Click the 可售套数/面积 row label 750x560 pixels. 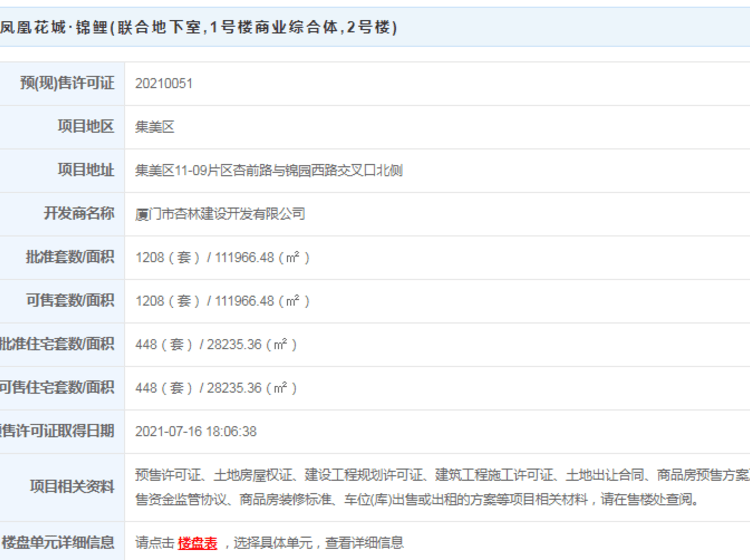pos(73,301)
